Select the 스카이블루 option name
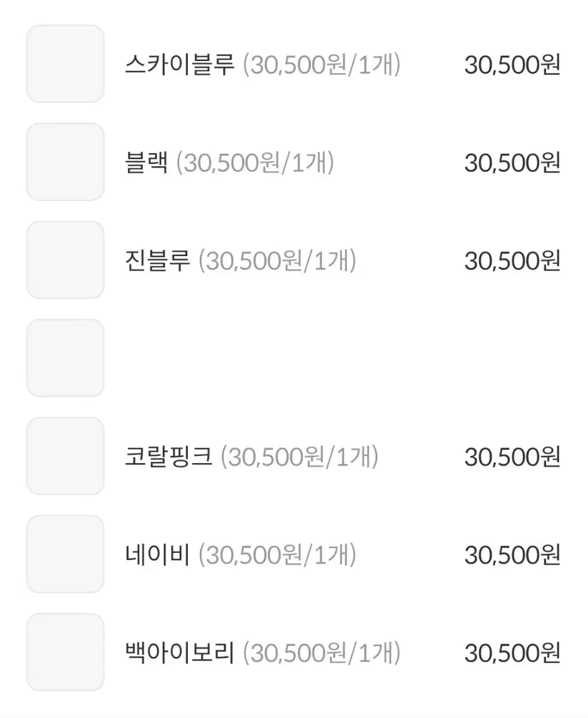Screen dimensions: 588x718 coord(179,65)
